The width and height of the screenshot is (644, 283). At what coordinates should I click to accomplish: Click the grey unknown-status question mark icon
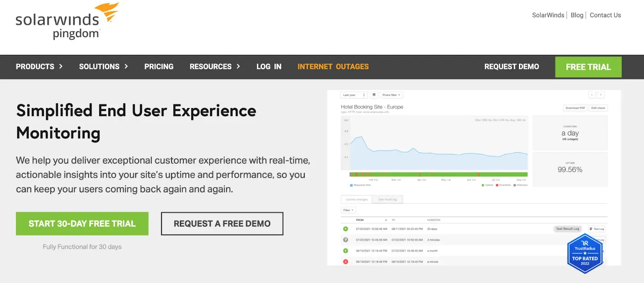pyautogui.click(x=345, y=240)
